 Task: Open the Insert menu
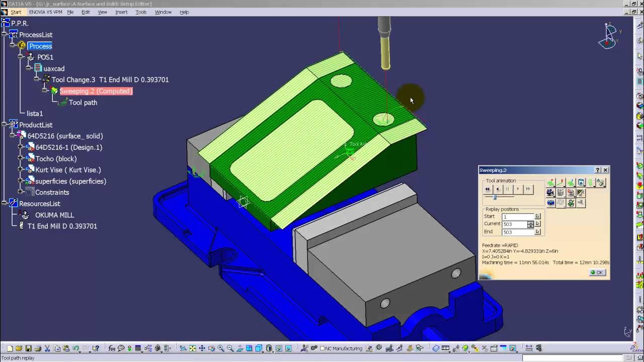click(121, 12)
